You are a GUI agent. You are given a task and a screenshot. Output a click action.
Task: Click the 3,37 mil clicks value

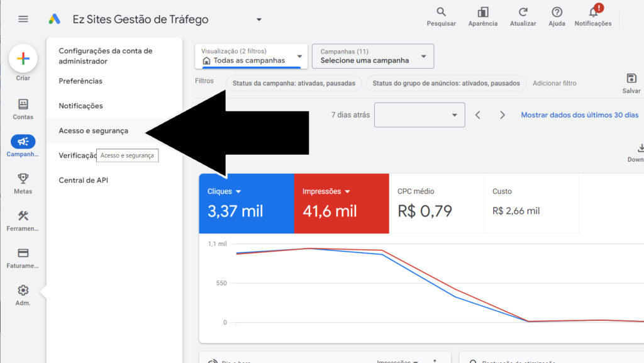pyautogui.click(x=235, y=211)
